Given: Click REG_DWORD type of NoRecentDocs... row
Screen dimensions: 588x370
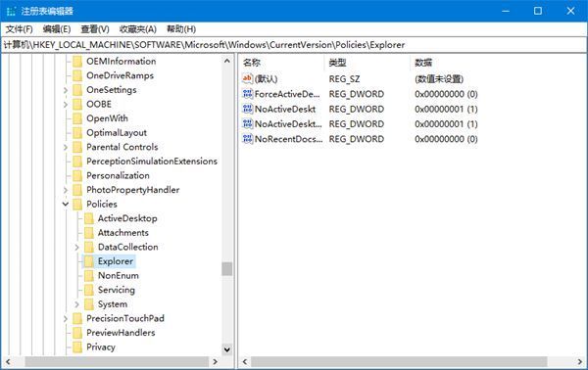Looking at the screenshot, I should (x=357, y=139).
